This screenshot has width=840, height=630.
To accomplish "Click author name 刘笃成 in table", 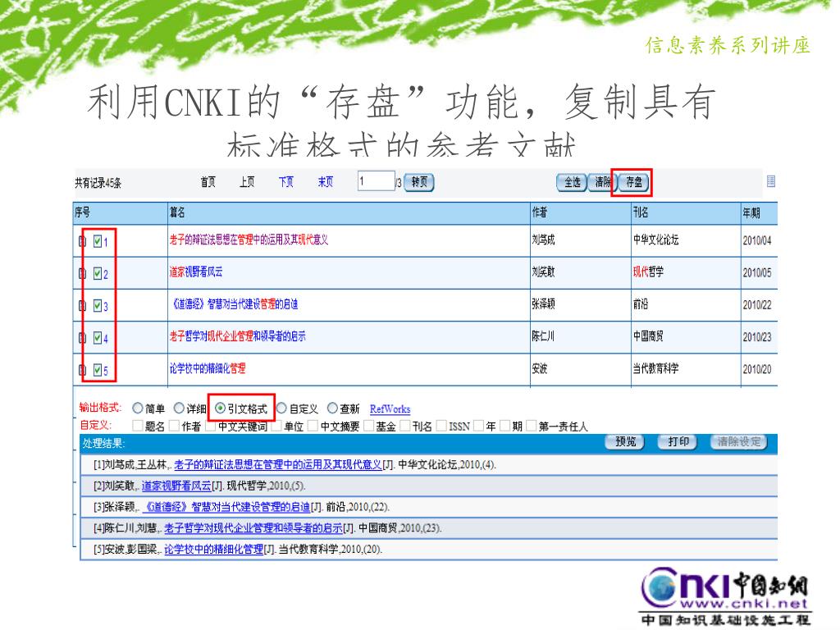I will point(543,240).
